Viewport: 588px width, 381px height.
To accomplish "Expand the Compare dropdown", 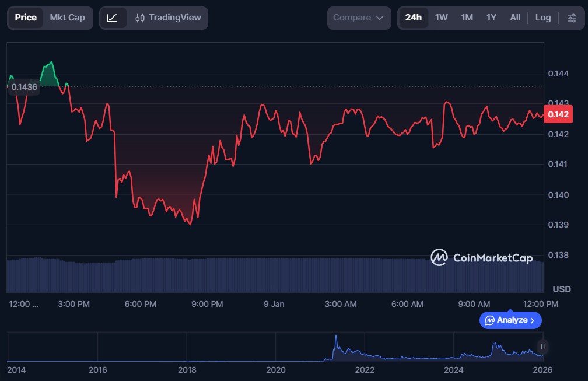I will pos(358,18).
